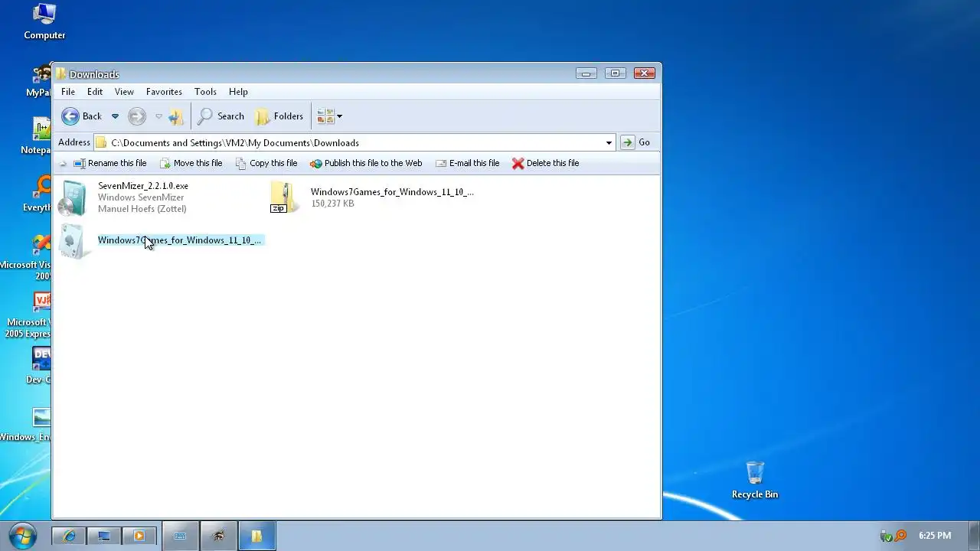Expand the address bar dropdown arrow
The height and width of the screenshot is (551, 980).
point(609,142)
